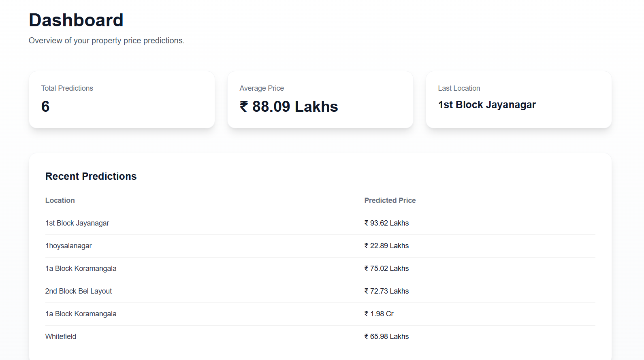This screenshot has width=644, height=360.
Task: Click the ₹ 93.62 Lakhs predicted price
Action: click(386, 223)
